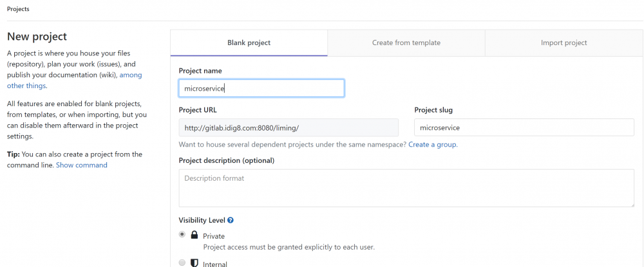Click the Private visibility label
The height and width of the screenshot is (267, 644).
click(214, 236)
